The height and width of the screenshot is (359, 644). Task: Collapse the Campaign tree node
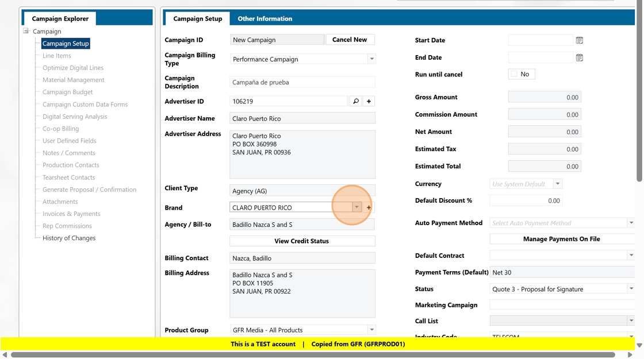[x=26, y=31]
